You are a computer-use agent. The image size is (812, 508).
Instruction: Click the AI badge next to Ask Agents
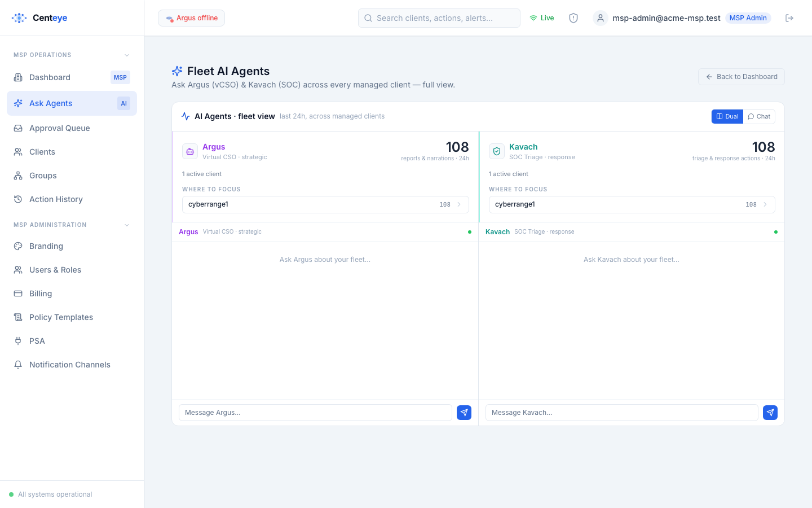[123, 103]
